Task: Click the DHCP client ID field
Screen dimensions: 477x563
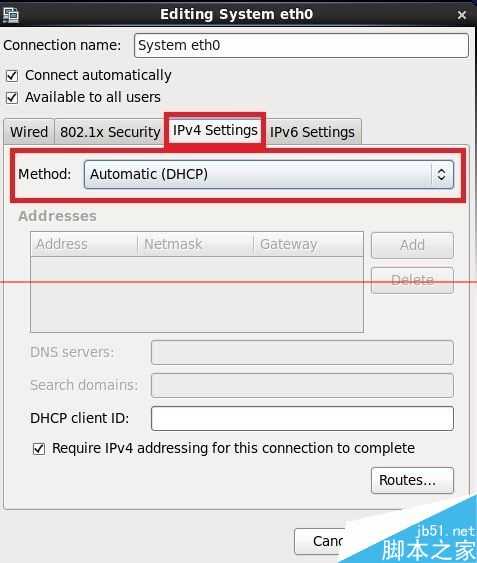Action: pos(302,419)
